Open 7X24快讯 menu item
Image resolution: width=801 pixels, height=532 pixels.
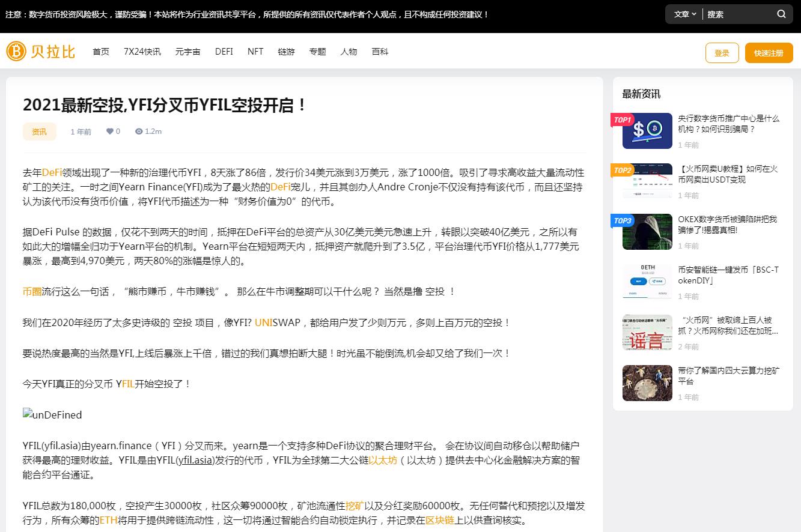[x=142, y=52]
